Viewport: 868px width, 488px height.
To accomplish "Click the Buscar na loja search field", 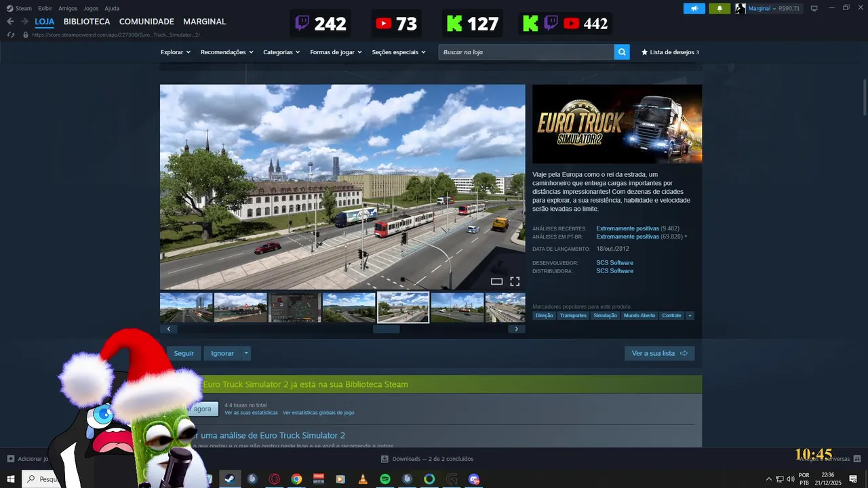I will pos(526,52).
